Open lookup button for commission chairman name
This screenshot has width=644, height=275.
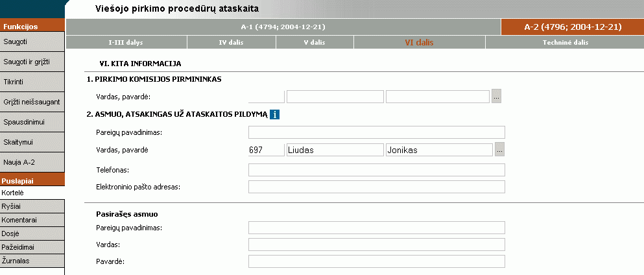coord(497,97)
